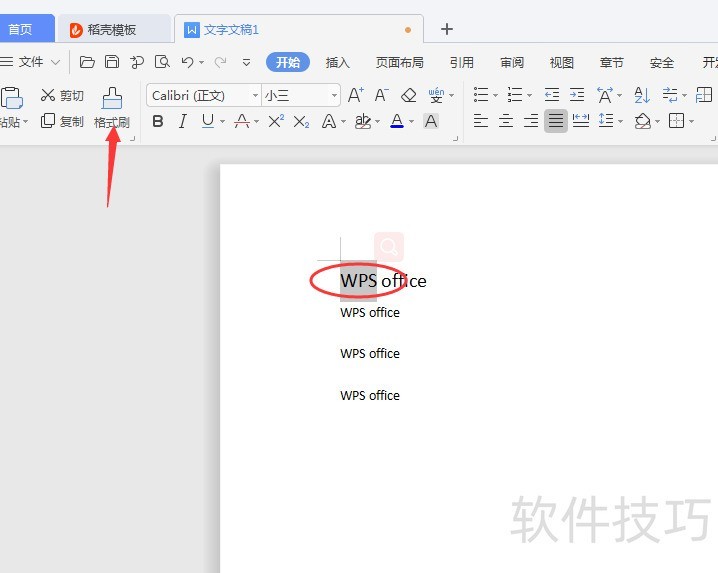
Task: Toggle character shading A button
Action: [x=430, y=121]
